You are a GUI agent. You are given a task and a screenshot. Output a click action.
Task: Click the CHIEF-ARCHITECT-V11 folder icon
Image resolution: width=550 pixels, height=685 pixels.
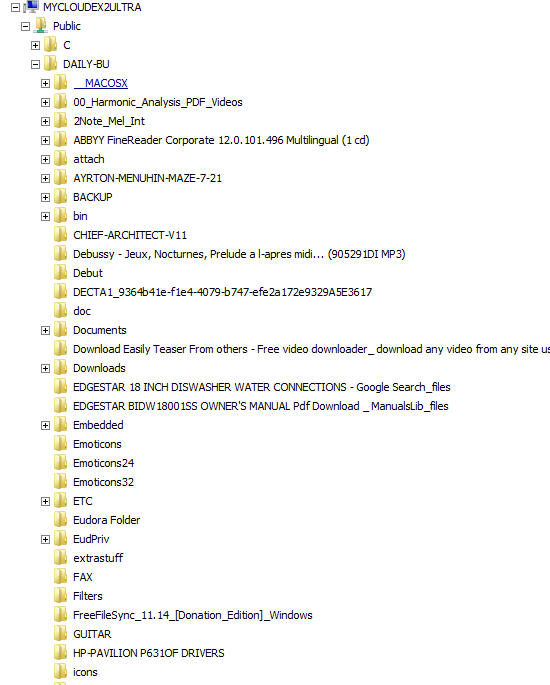tap(60, 235)
